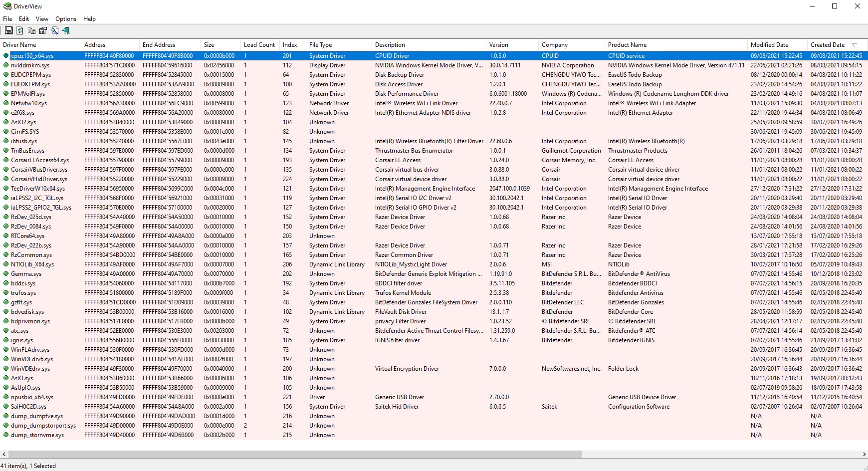Click the 'Thrustmaster Bus Enumerator' description cell

(x=414, y=151)
